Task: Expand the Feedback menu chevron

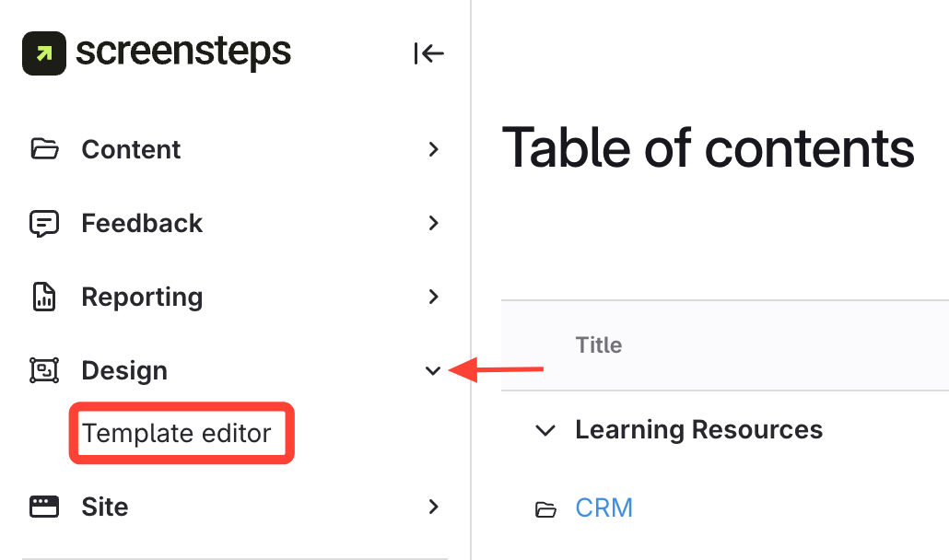Action: pyautogui.click(x=433, y=223)
